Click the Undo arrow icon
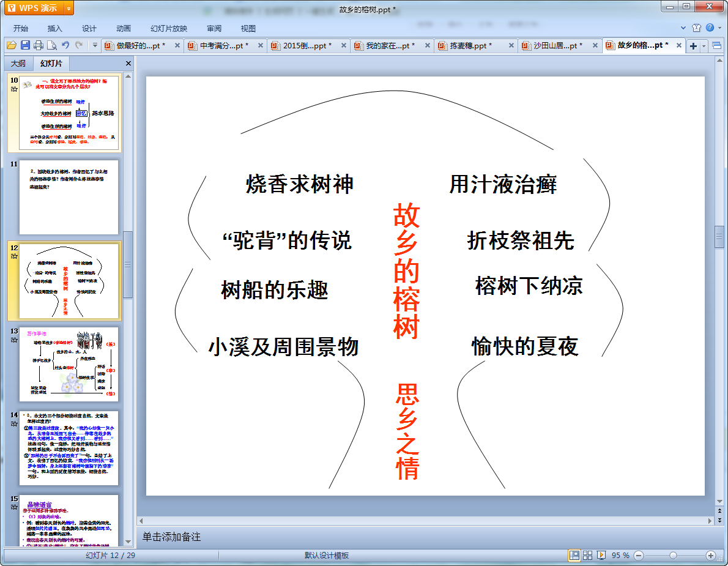The width and height of the screenshot is (728, 566). tap(65, 45)
